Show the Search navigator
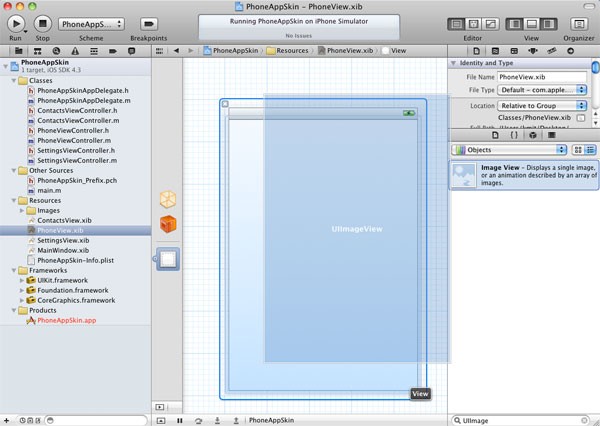Image resolution: width=600 pixels, height=426 pixels. click(x=56, y=51)
